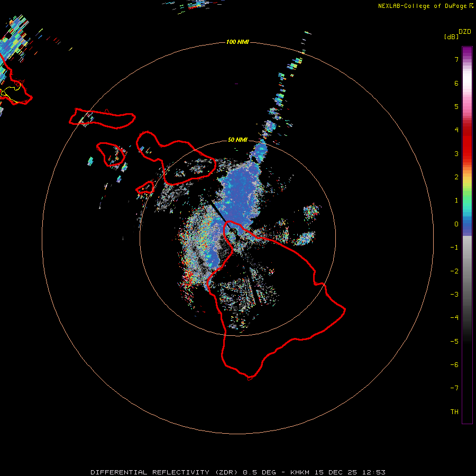This screenshot has height=476, width=476.
Task: Click the -1 value on color scale
Action: [454, 248]
